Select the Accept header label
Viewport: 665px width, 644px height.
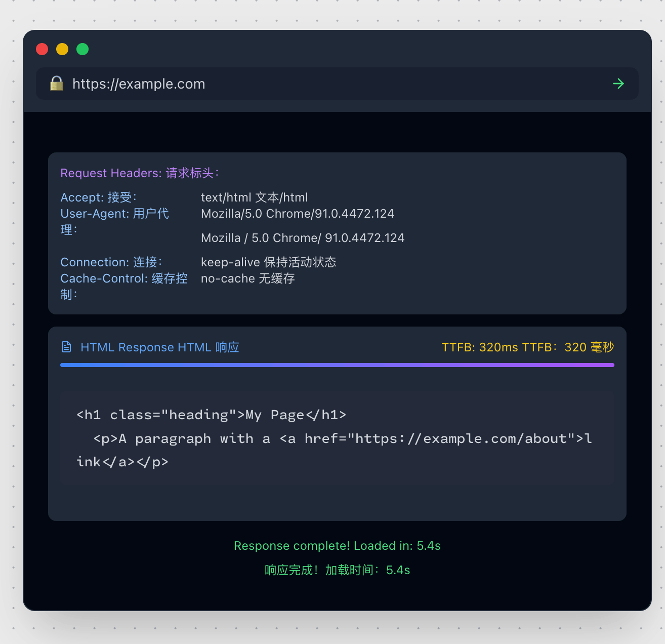point(99,197)
